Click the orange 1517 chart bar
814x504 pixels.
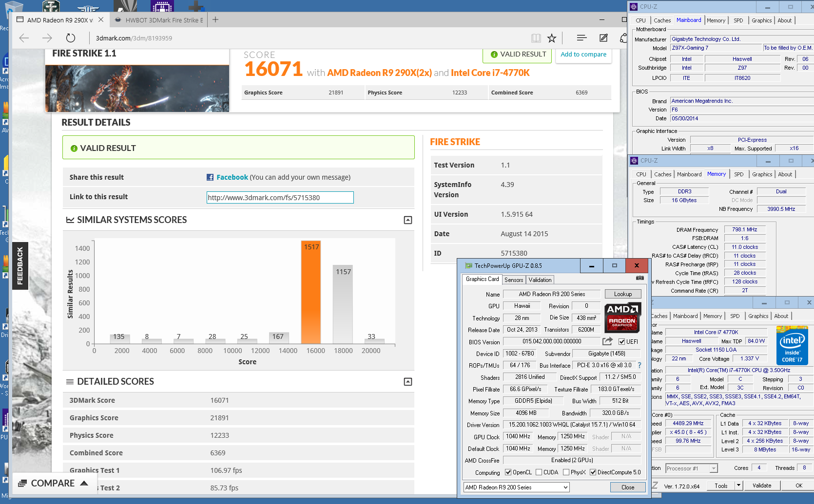point(310,292)
